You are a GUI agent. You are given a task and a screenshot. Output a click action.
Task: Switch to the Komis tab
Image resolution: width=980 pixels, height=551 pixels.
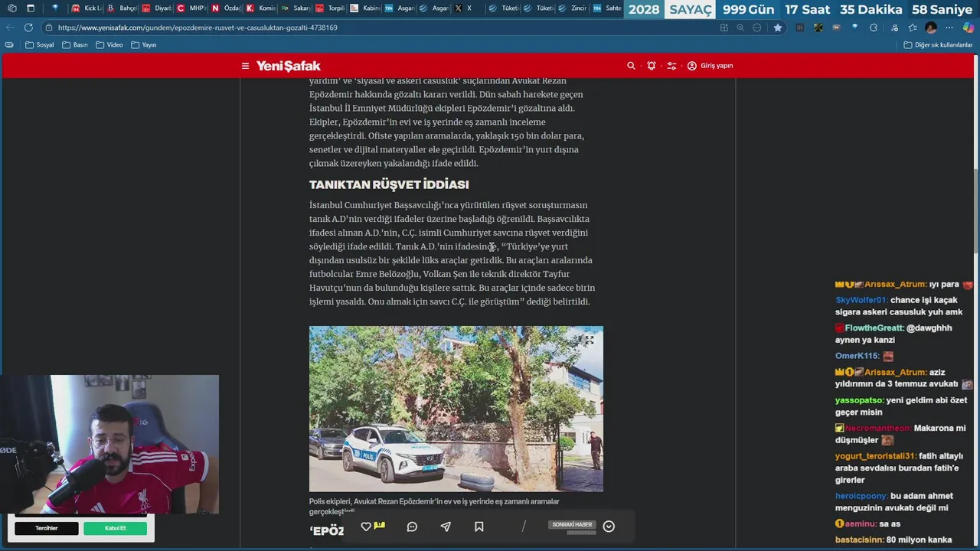[x=261, y=8]
